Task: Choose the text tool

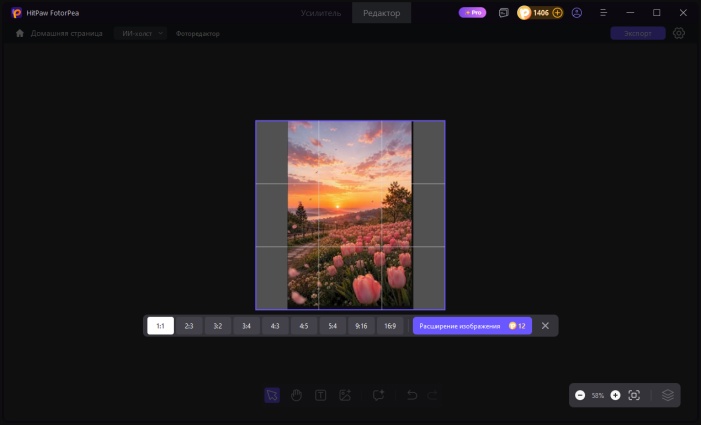Action: point(321,395)
